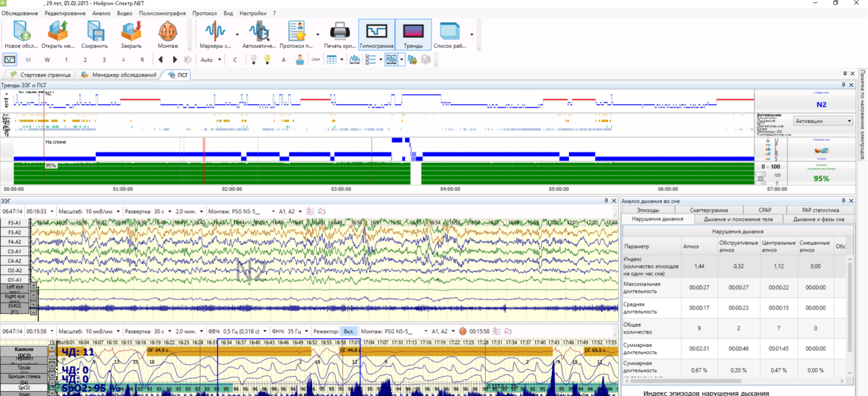Open the Обследование menu

click(x=20, y=13)
